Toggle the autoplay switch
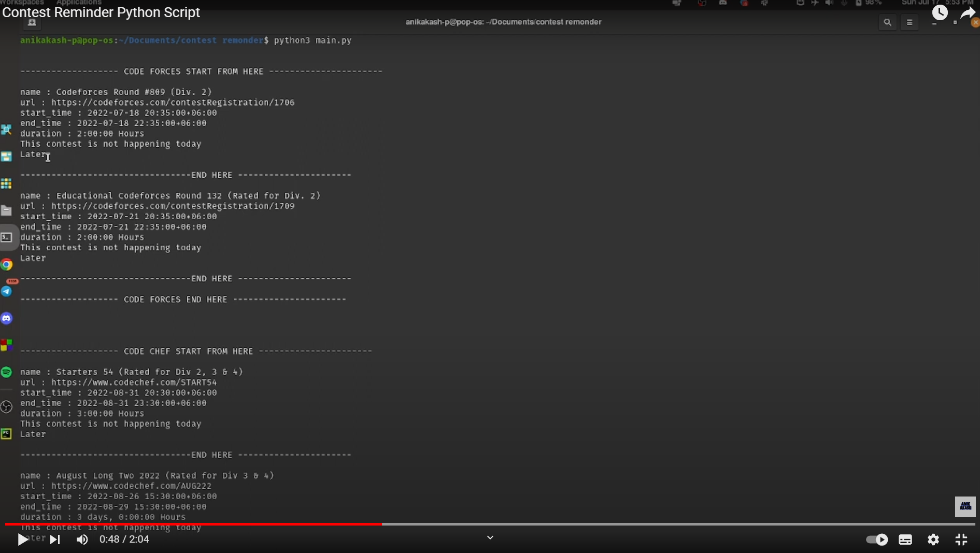 pos(877,540)
